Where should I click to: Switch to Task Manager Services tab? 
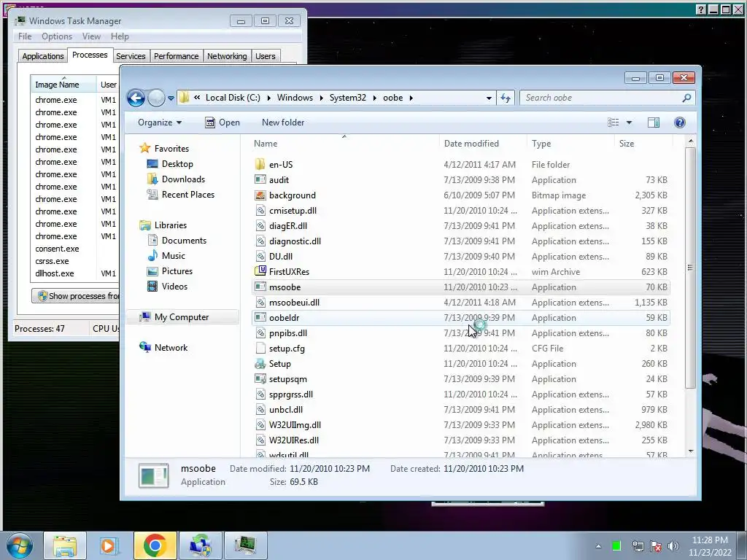[x=131, y=56]
